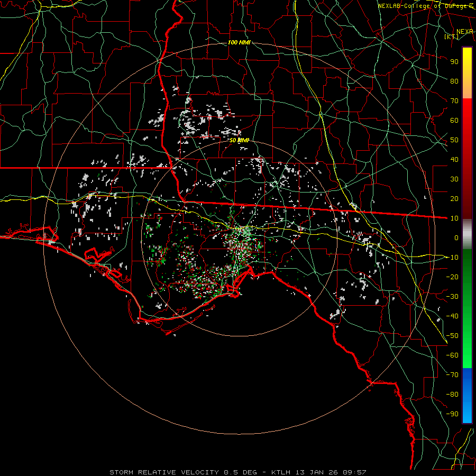This screenshot has width=476, height=476.
Task: Click the "-20" value on the scale
Action: (x=452, y=277)
